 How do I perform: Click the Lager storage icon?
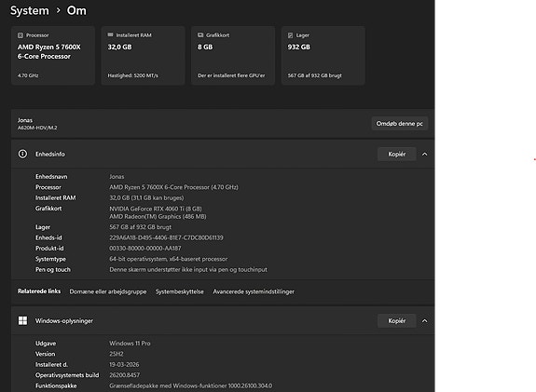pyautogui.click(x=290, y=35)
